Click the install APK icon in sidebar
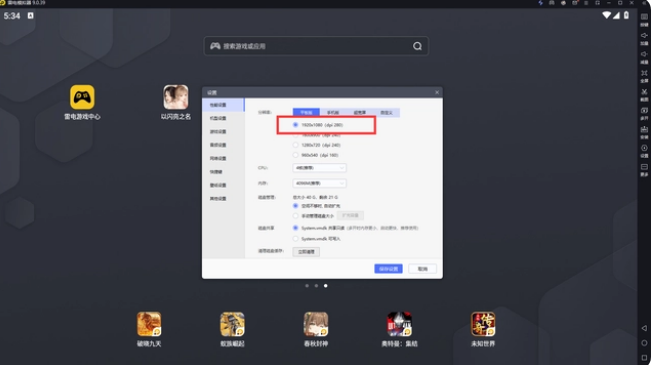 (x=644, y=132)
